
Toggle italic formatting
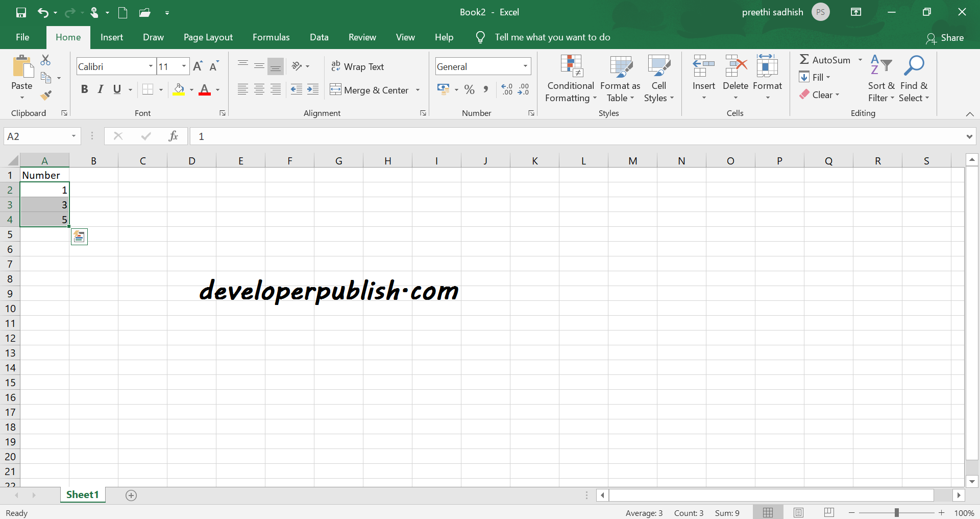(x=100, y=89)
